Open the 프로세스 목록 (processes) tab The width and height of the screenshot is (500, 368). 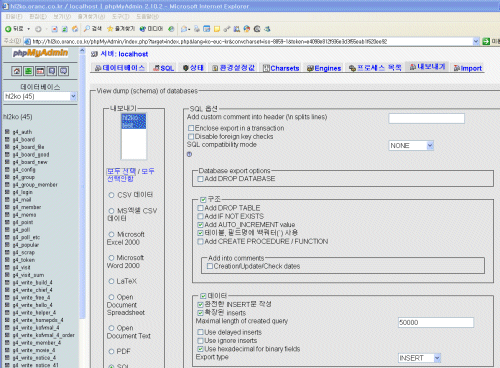(x=375, y=68)
